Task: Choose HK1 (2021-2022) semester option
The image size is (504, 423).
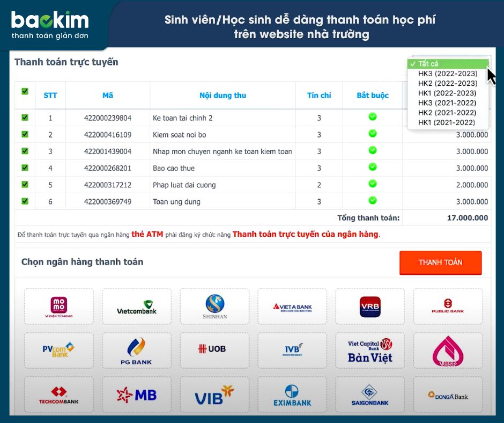Action: pos(448,122)
